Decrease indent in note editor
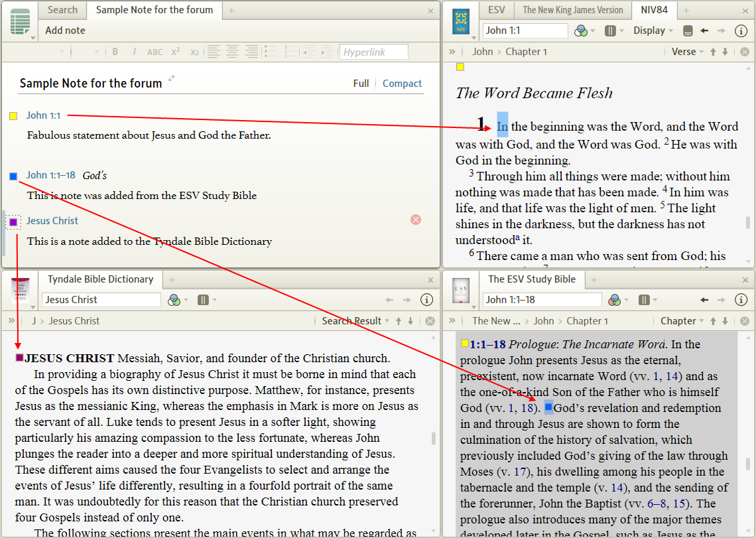756x538 pixels. point(309,52)
